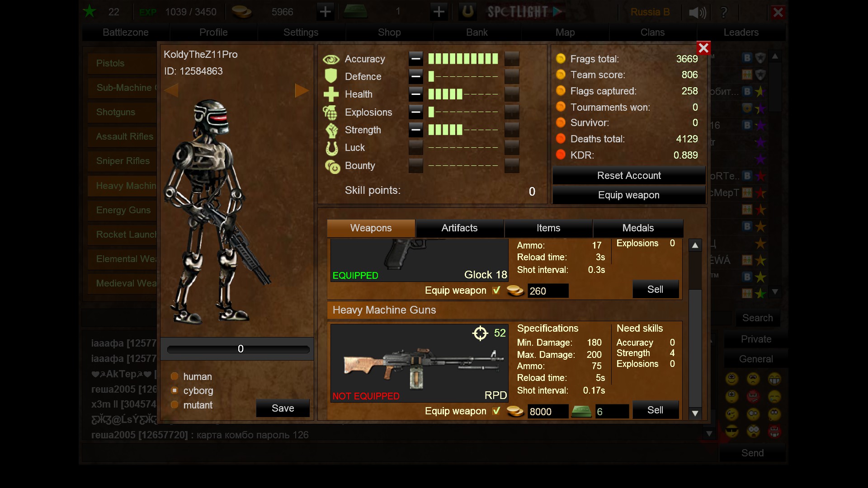
Task: Select the sunglasses emoji in chat
Action: tap(731, 431)
